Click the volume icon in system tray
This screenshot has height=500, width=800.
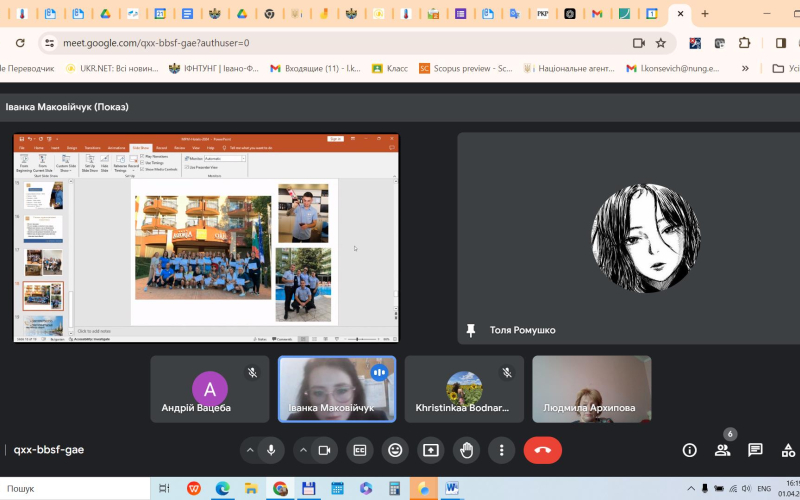pos(746,488)
